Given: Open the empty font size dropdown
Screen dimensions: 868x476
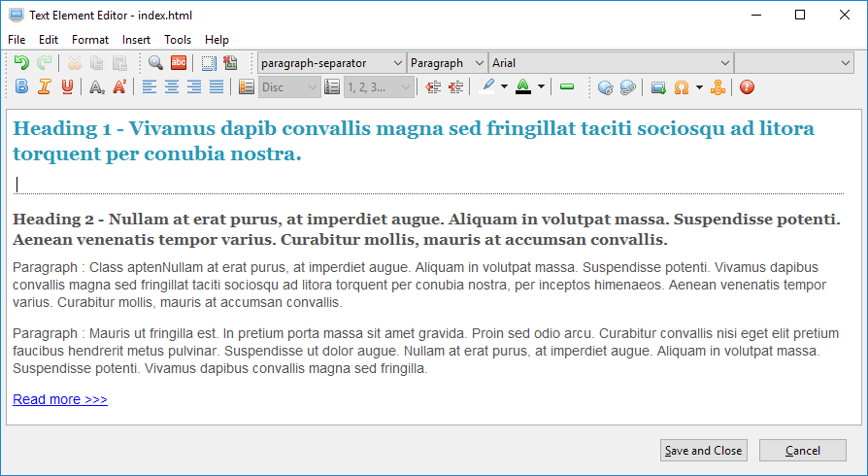Looking at the screenshot, I should pyautogui.click(x=793, y=63).
